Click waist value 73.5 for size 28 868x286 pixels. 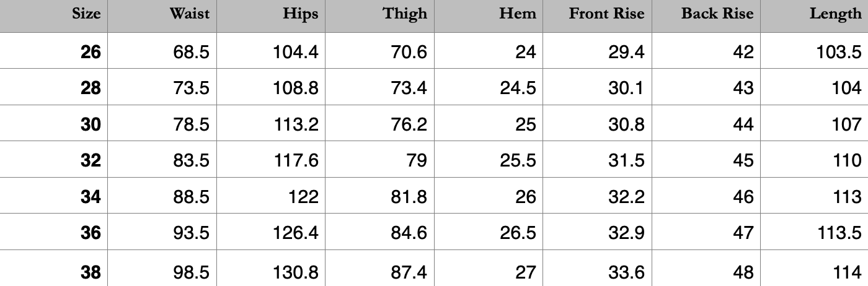pyautogui.click(x=191, y=89)
